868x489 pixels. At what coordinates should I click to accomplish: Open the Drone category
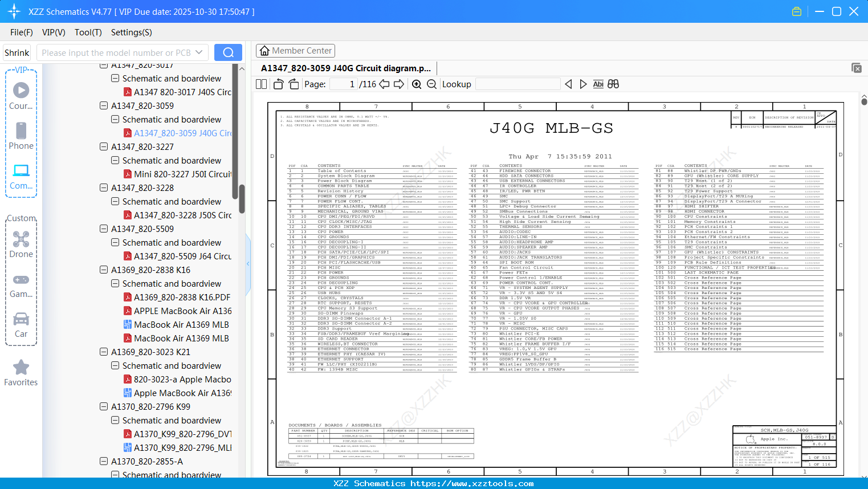[x=21, y=244]
